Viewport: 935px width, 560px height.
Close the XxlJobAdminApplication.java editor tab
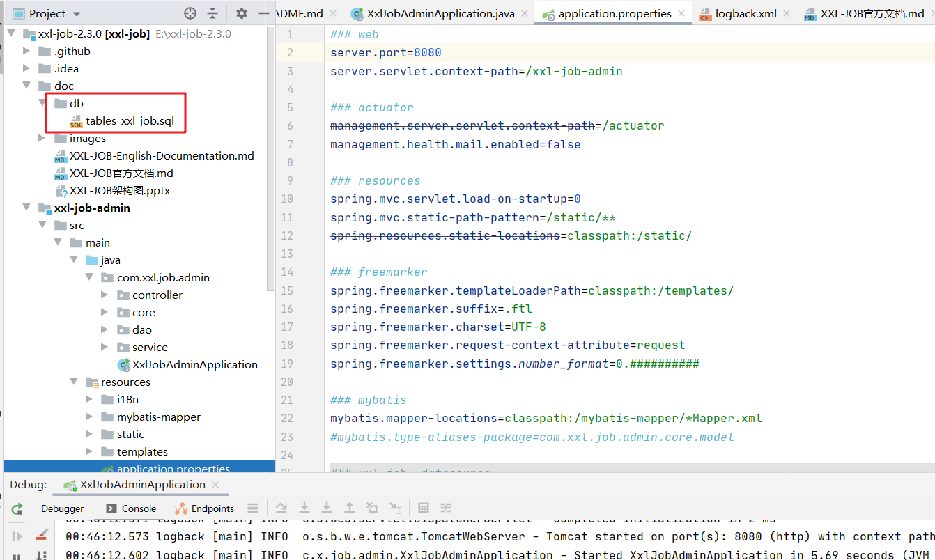tap(525, 13)
